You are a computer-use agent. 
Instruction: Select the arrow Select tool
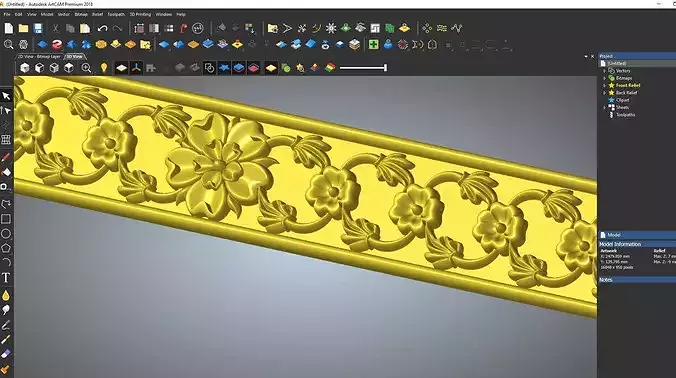[x=6, y=96]
